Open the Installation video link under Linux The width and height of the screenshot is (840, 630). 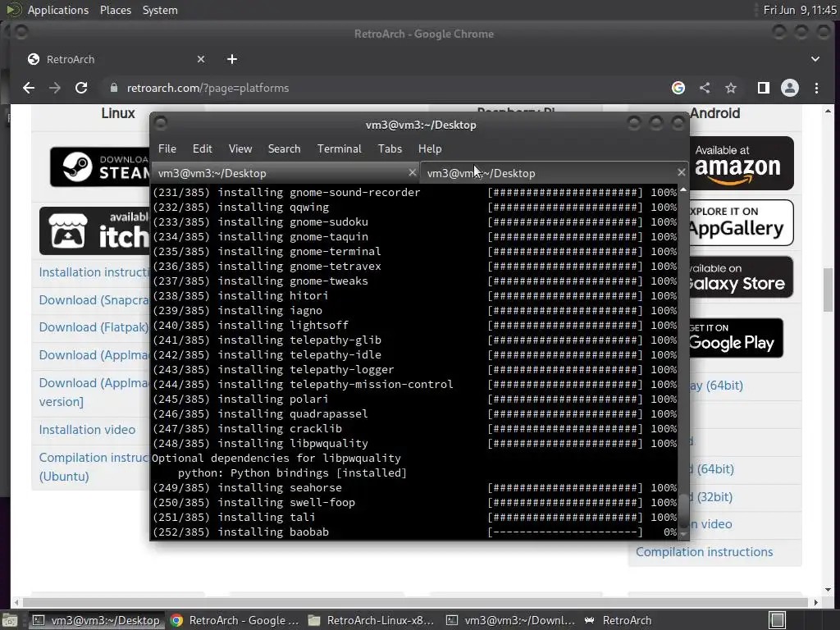tap(87, 430)
